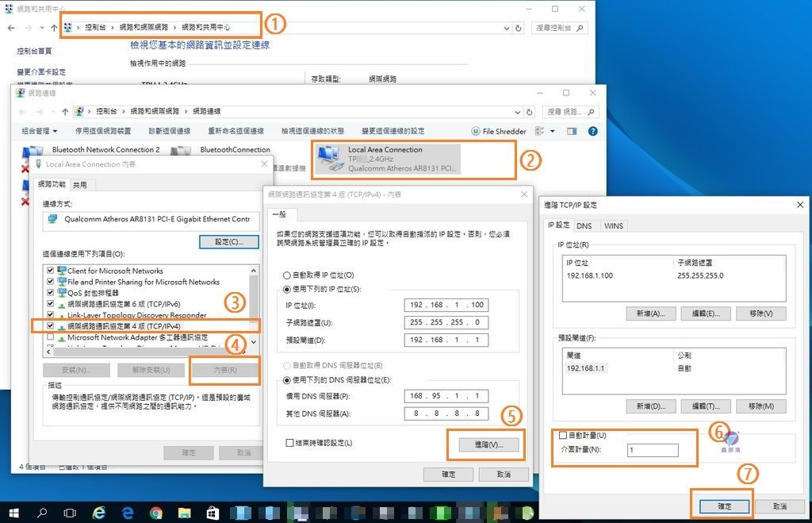Switch to 共用 tab in connection properties
This screenshot has height=523, width=812.
pyautogui.click(x=80, y=185)
